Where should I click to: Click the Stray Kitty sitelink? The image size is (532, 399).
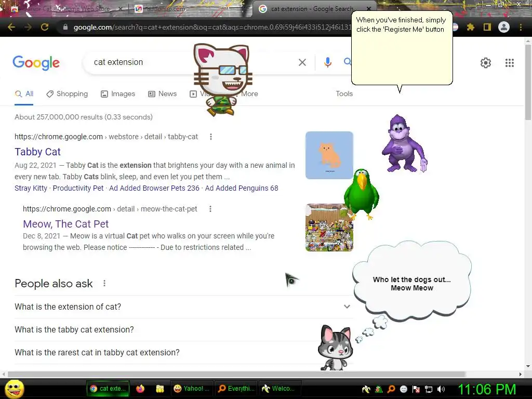click(x=31, y=188)
